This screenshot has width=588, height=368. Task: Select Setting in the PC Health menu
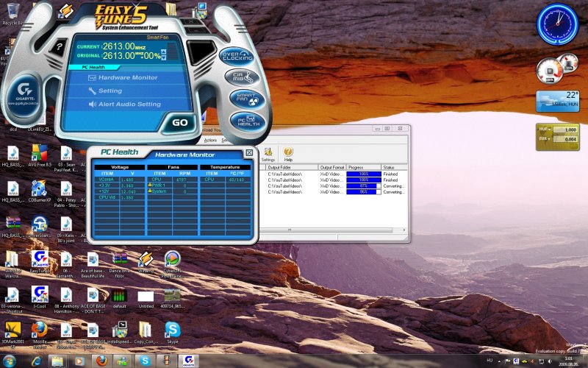[105, 91]
